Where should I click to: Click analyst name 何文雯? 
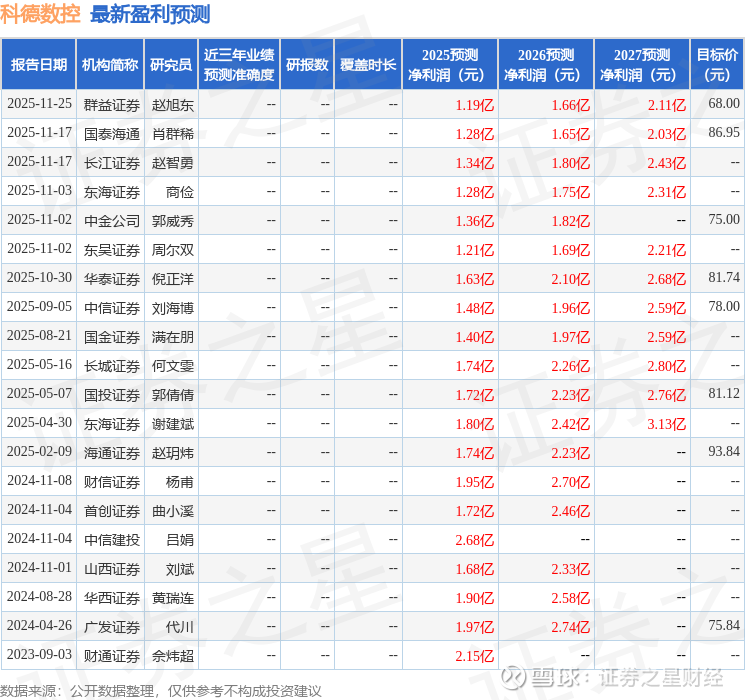click(172, 366)
